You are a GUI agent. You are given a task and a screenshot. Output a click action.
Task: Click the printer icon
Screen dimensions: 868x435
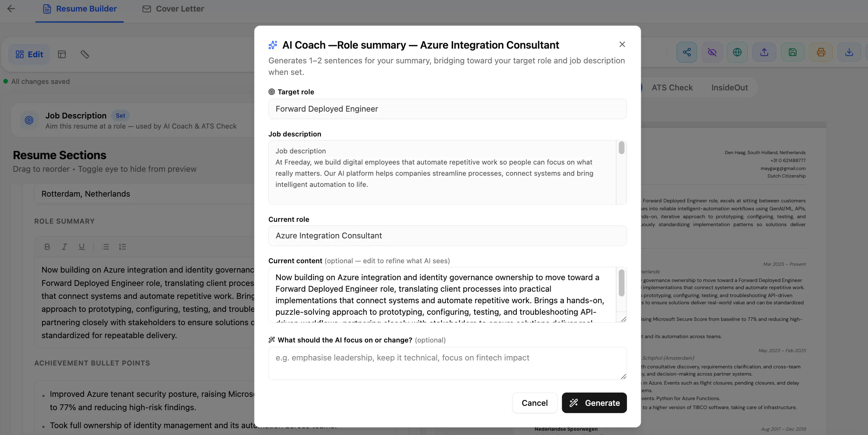(821, 52)
